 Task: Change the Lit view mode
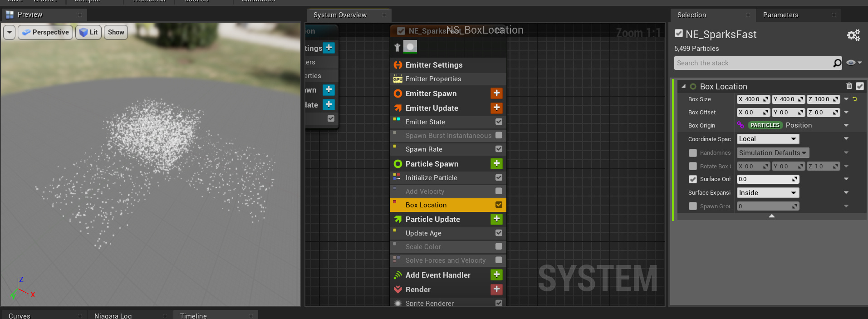click(x=88, y=32)
